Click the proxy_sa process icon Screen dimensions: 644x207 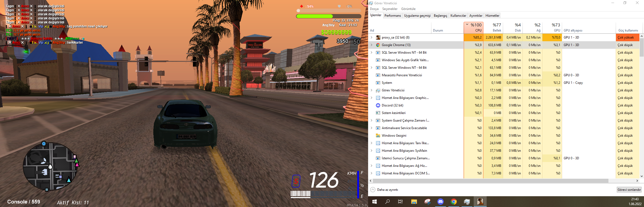378,37
